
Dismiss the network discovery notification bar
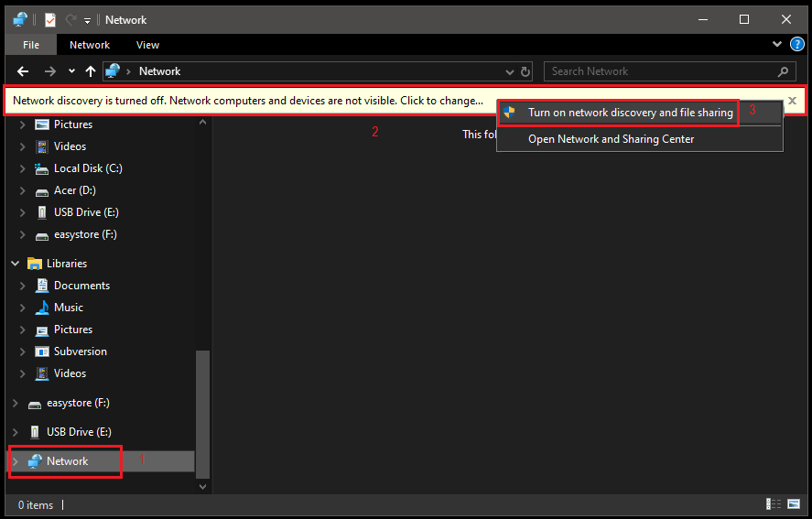pyautogui.click(x=792, y=101)
